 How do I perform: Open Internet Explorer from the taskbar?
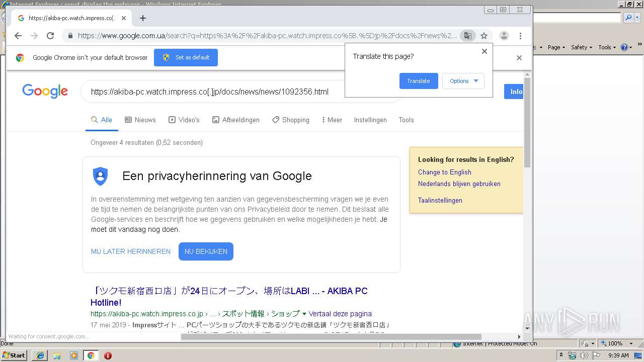pos(40,355)
